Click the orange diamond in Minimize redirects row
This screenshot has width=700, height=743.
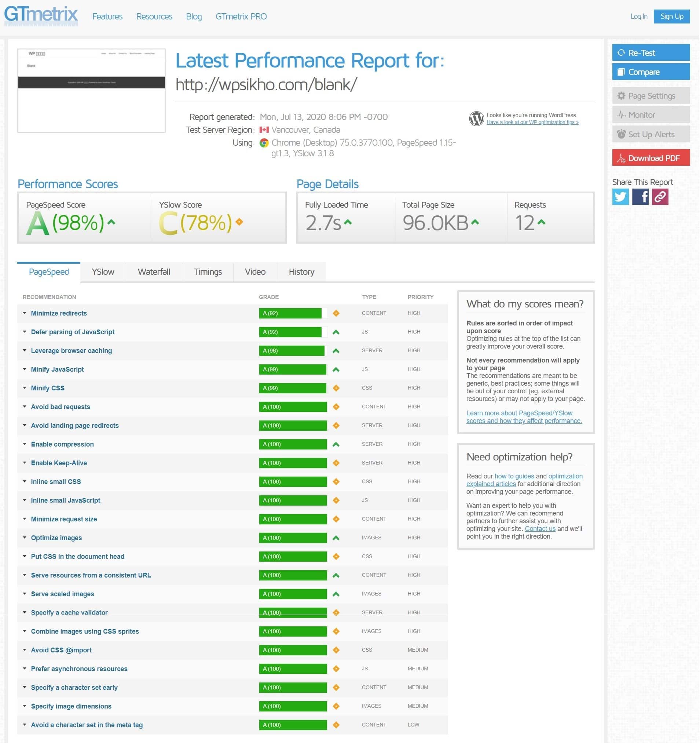pyautogui.click(x=336, y=313)
